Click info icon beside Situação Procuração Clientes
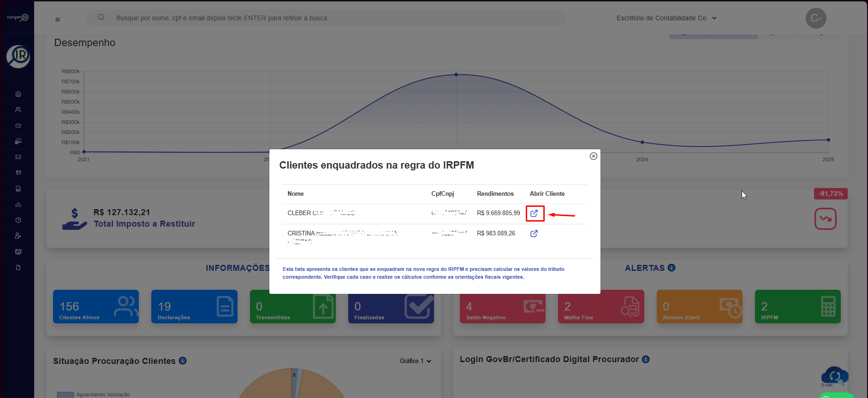Image resolution: width=868 pixels, height=398 pixels. pyautogui.click(x=183, y=361)
